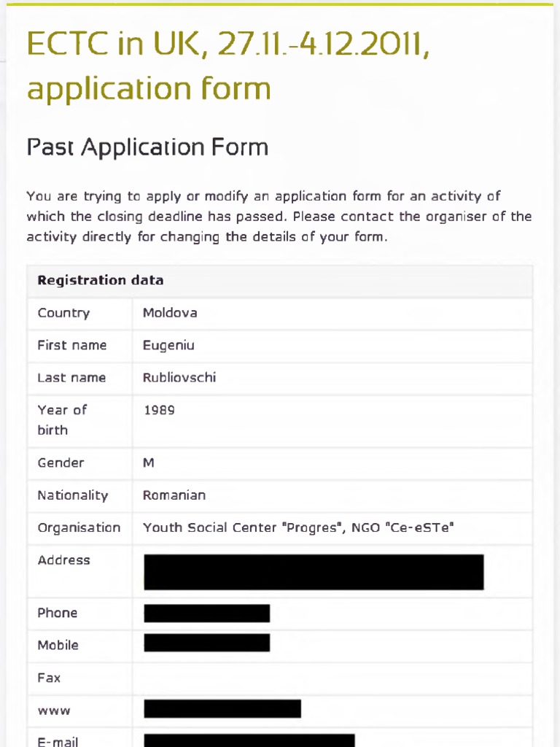The height and width of the screenshot is (747, 560).
Task: Click the Gender value M
Action: click(x=149, y=463)
